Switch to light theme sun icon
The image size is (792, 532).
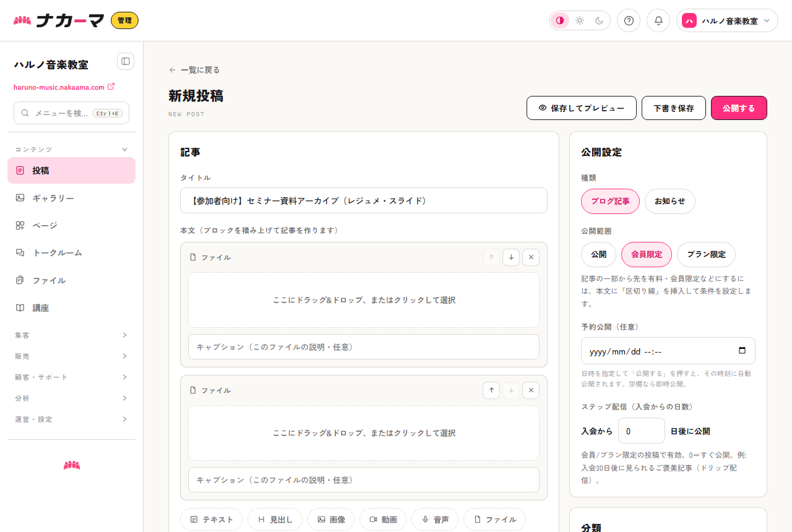pos(580,20)
